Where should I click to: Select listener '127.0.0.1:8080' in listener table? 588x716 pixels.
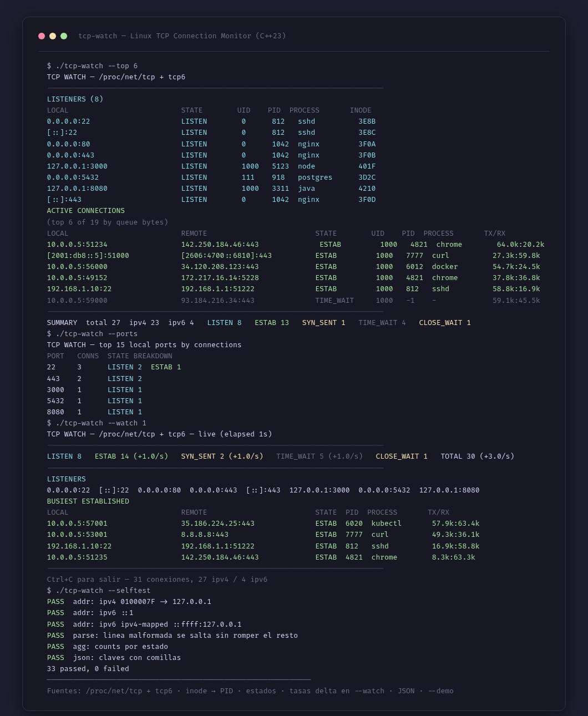(77, 189)
